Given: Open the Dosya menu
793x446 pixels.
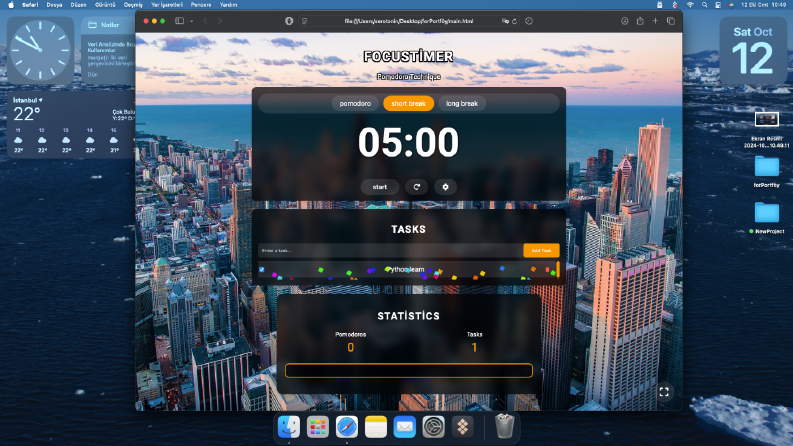Looking at the screenshot, I should pos(54,5).
